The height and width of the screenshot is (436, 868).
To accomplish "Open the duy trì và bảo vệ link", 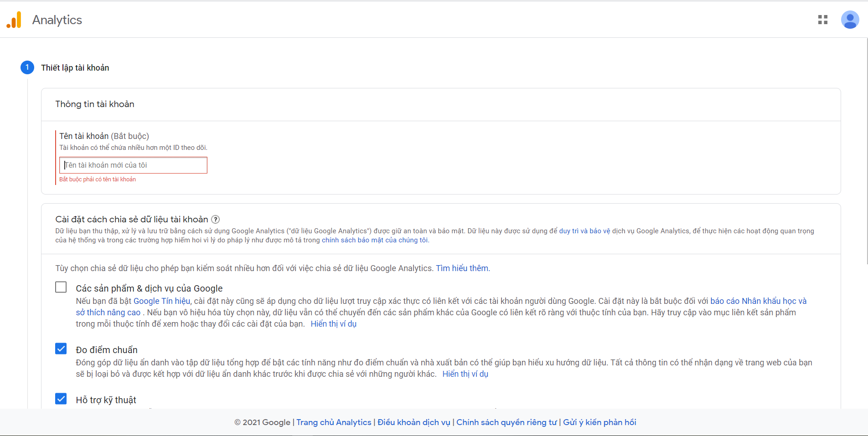I will click(x=584, y=231).
